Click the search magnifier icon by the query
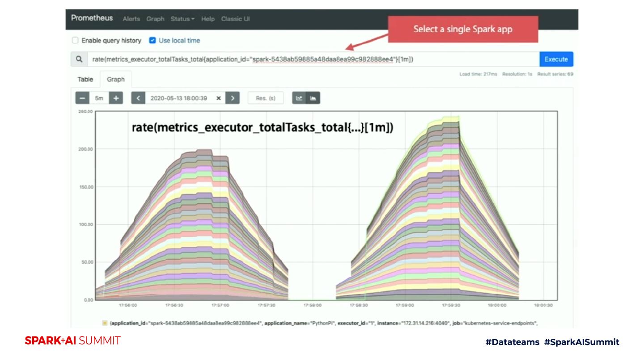The image size is (644, 362). [x=79, y=59]
